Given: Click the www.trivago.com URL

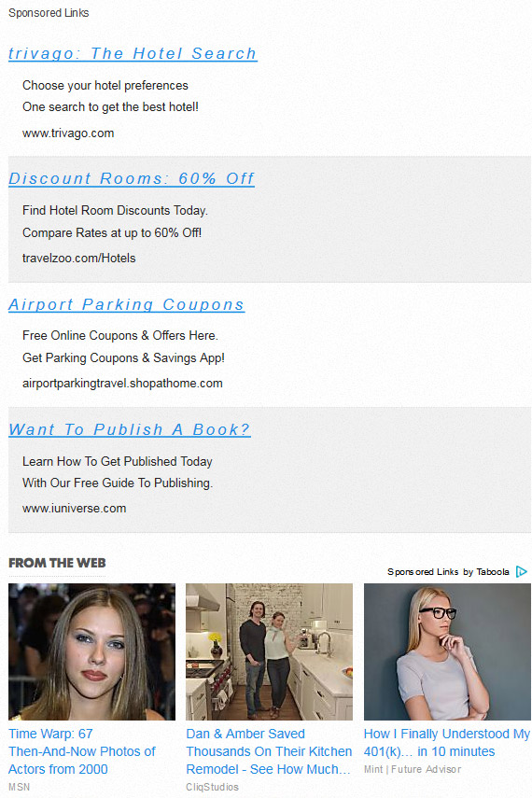Looking at the screenshot, I should pos(68,133).
